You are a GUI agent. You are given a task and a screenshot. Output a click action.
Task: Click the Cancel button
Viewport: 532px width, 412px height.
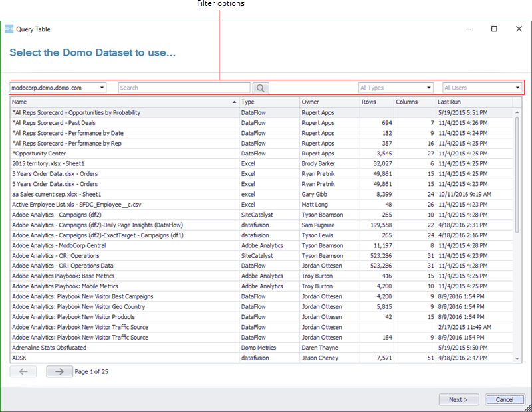(505, 399)
